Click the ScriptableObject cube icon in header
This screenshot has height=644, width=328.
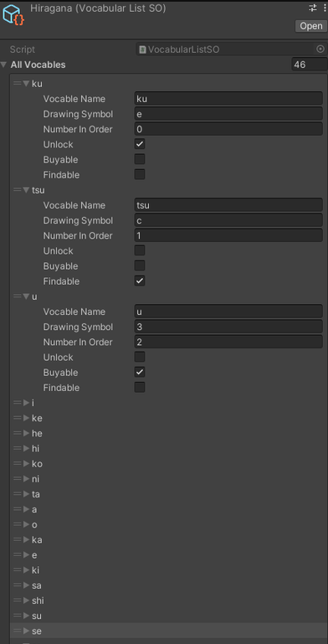click(x=13, y=15)
